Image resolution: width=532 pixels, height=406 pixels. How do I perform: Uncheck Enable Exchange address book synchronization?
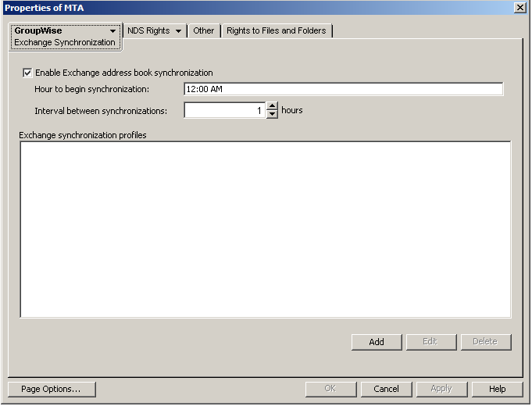pos(27,73)
